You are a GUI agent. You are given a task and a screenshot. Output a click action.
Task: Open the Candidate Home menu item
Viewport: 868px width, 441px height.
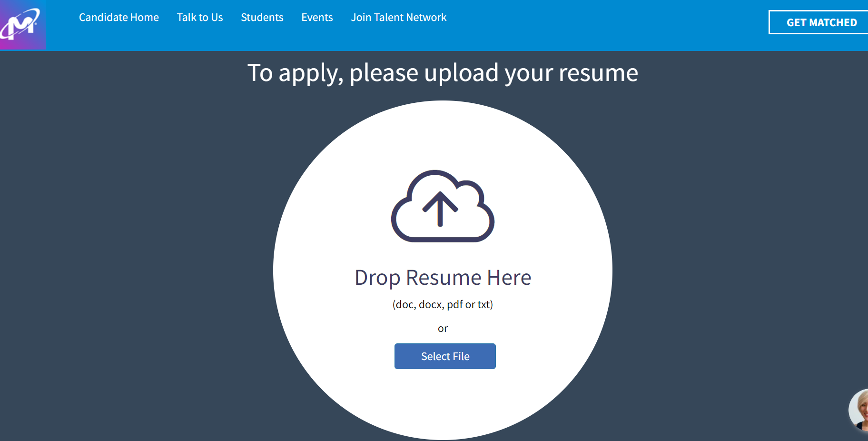pyautogui.click(x=119, y=18)
